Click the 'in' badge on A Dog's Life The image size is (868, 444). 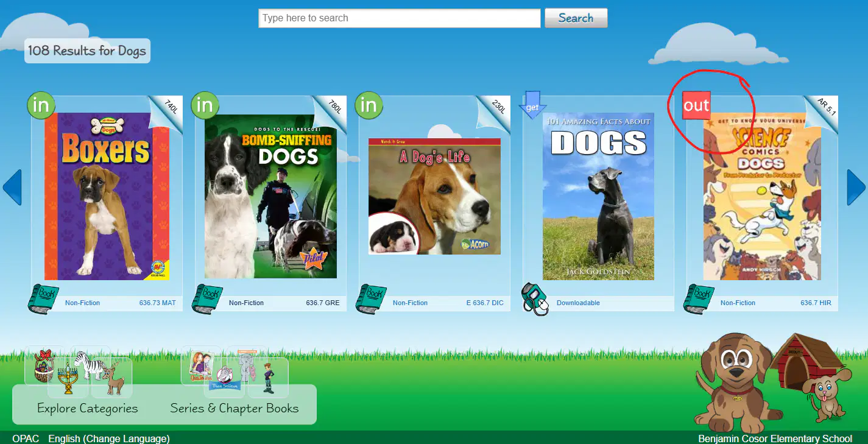pyautogui.click(x=369, y=105)
